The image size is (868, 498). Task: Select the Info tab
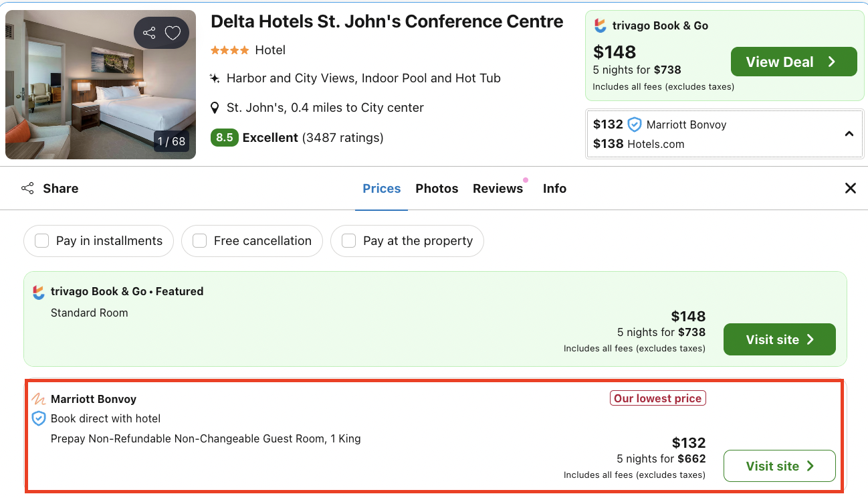point(554,189)
